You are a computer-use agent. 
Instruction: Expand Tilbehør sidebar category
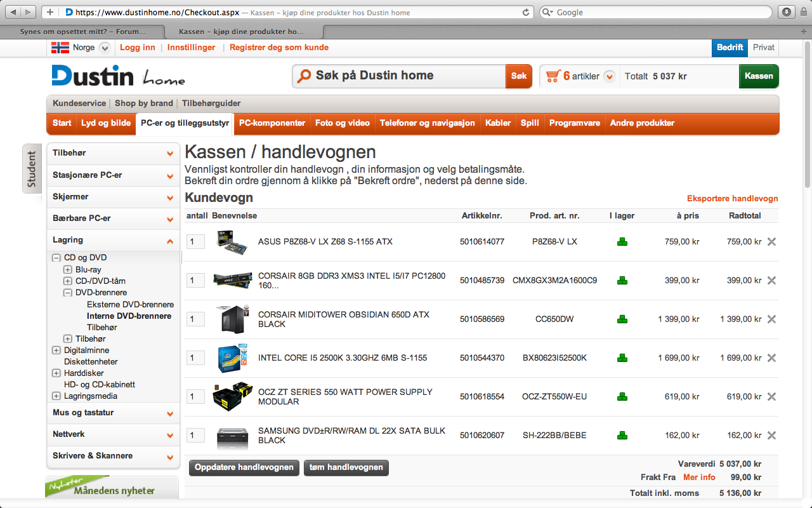point(170,154)
